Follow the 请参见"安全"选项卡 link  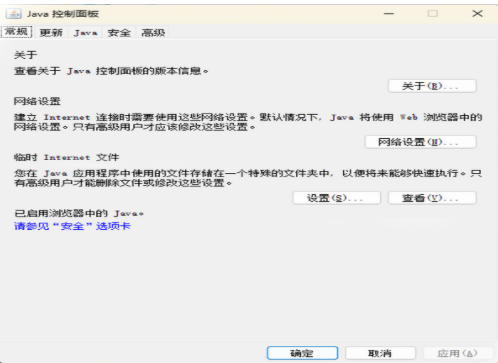coord(72,226)
